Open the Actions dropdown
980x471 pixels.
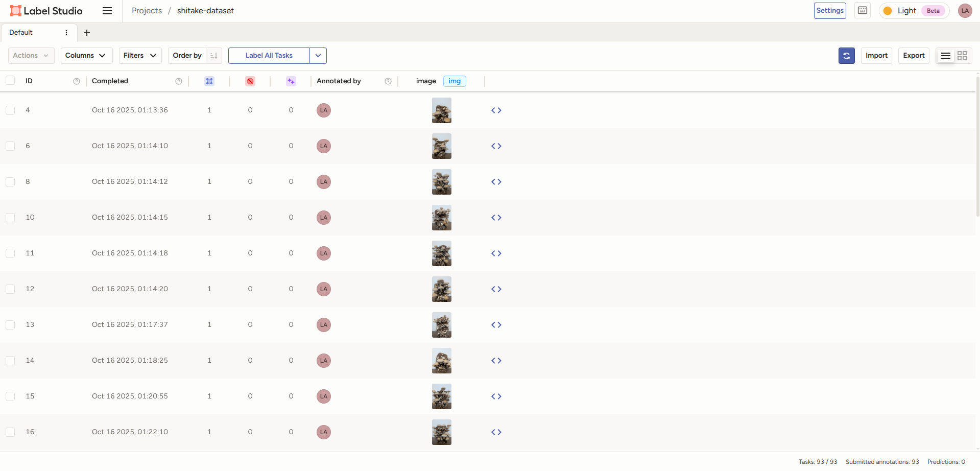(31, 56)
